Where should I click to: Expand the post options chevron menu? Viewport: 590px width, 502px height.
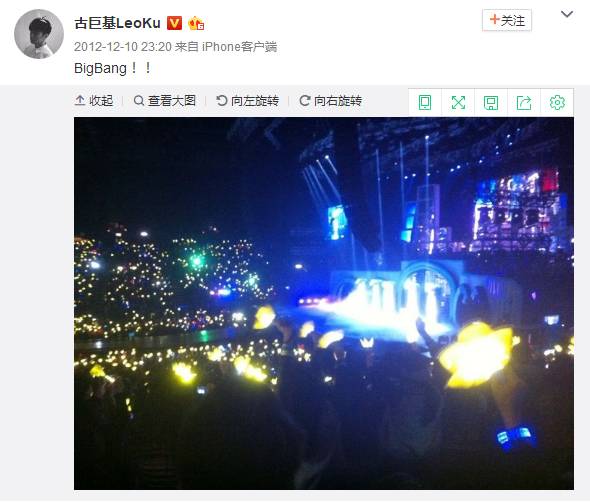click(x=567, y=14)
